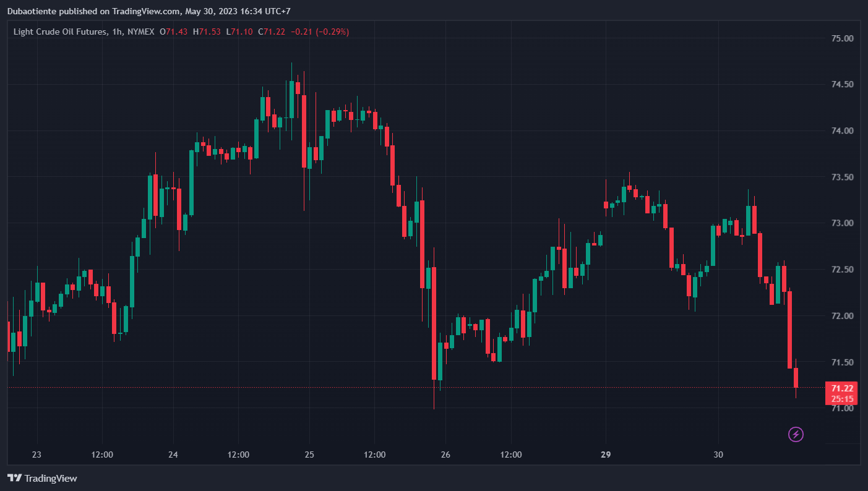Click the 72.00 price axis label
Viewport: 868px width, 491px height.
point(842,316)
